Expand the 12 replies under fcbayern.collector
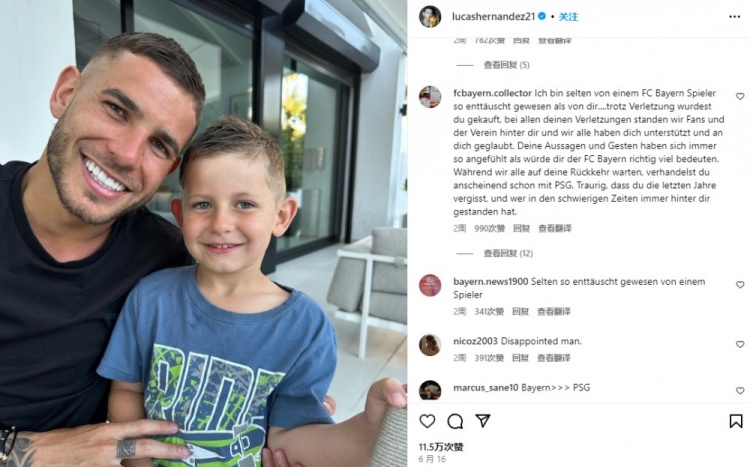This screenshot has width=750, height=467. coord(508,253)
